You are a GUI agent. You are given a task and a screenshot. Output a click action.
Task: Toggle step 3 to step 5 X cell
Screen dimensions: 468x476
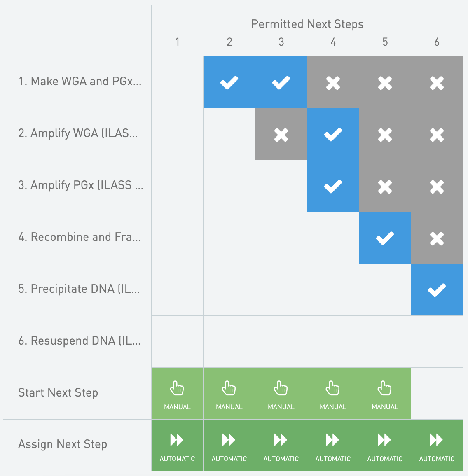click(x=385, y=186)
